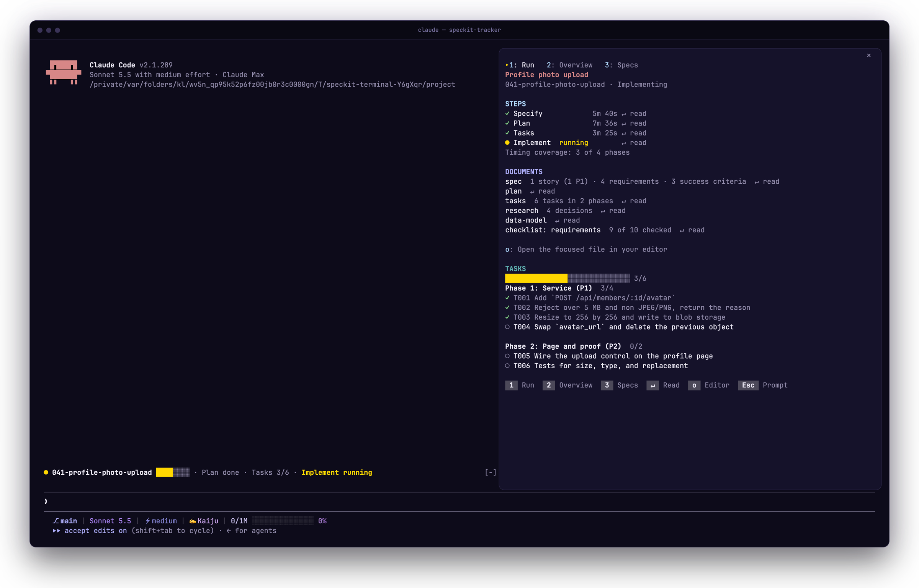Click the small progress bar beside 041-profile-photo-upload
The height and width of the screenshot is (588, 919).
click(x=173, y=472)
